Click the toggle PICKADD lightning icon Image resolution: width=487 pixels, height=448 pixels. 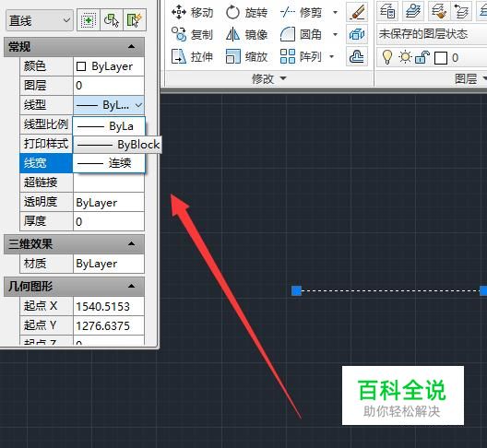click(135, 20)
